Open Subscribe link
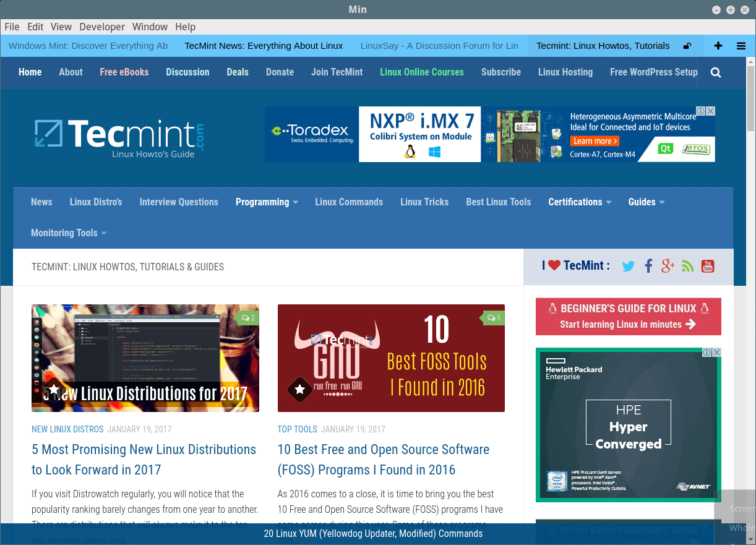 pos(501,72)
